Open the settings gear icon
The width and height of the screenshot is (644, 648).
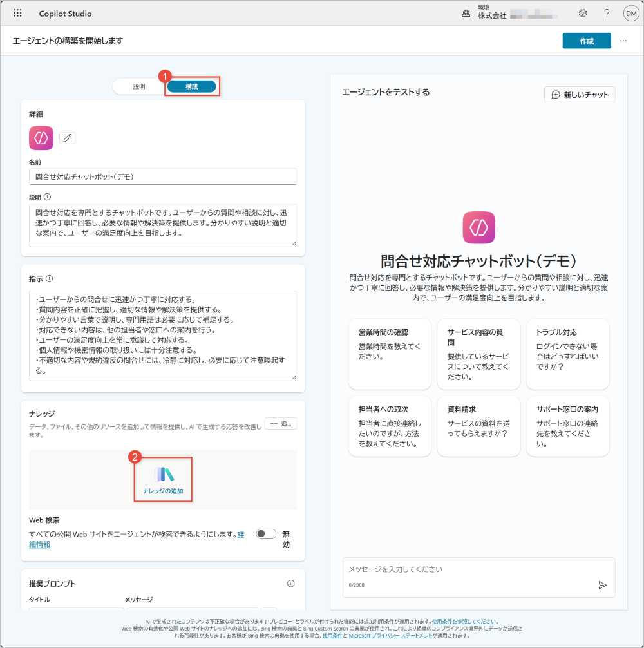coord(583,13)
